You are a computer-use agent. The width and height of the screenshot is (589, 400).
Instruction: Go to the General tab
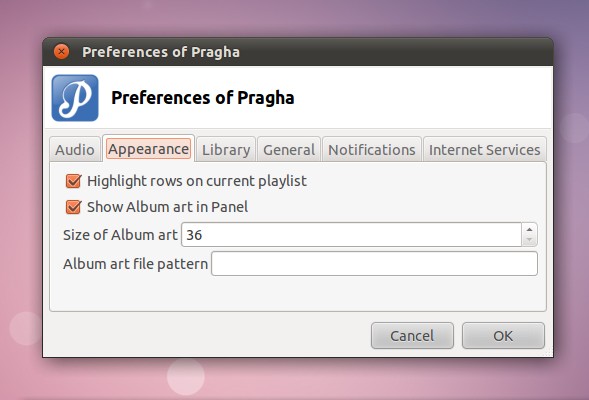(x=289, y=150)
